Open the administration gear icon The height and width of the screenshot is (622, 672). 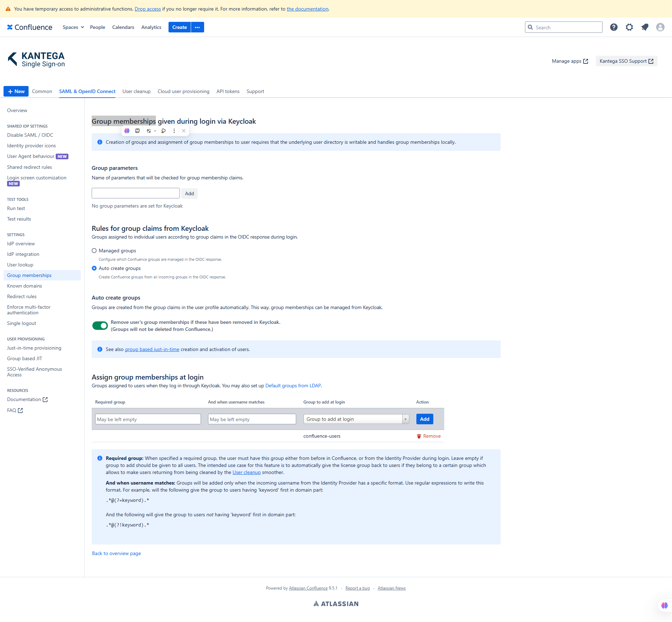tap(629, 27)
